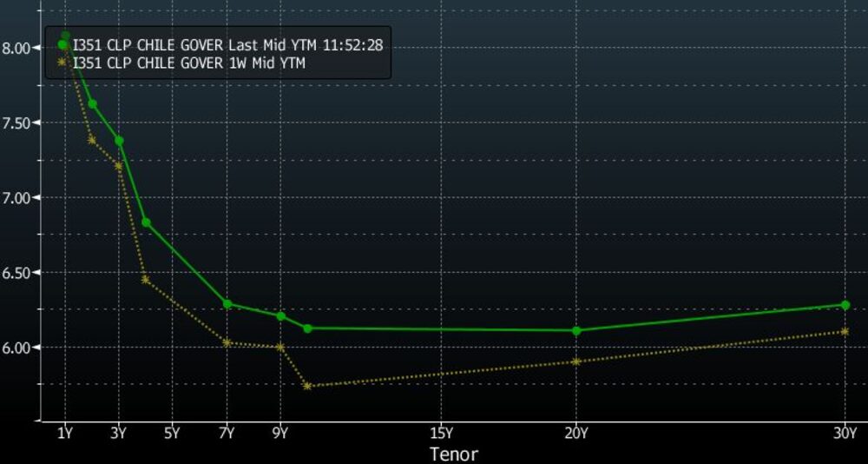Click the 5Y label on the x-axis

[172, 434]
